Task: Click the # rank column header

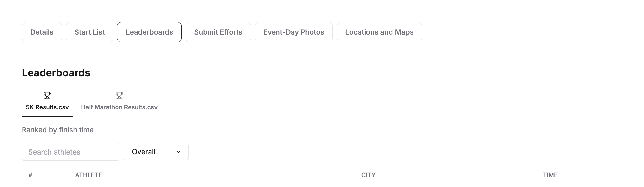Action: click(30, 175)
